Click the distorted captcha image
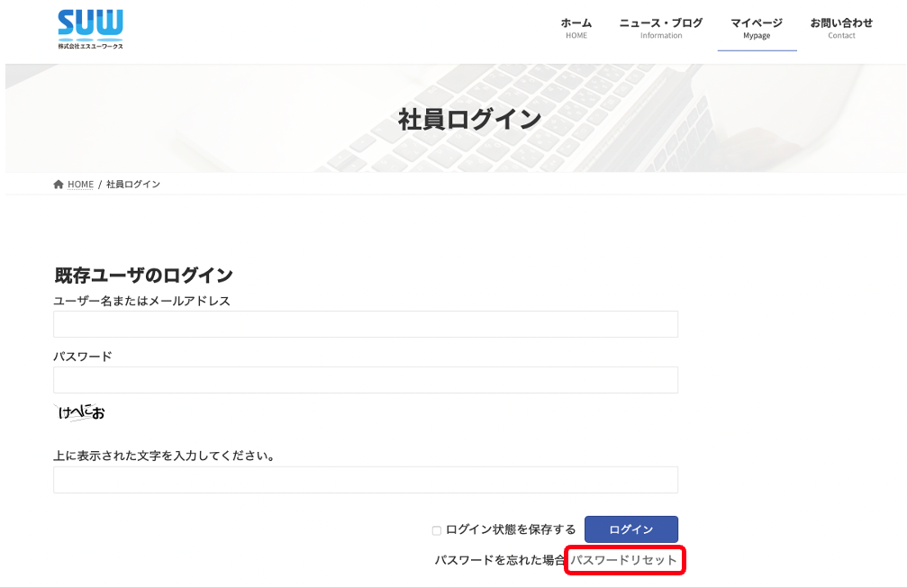 click(81, 413)
